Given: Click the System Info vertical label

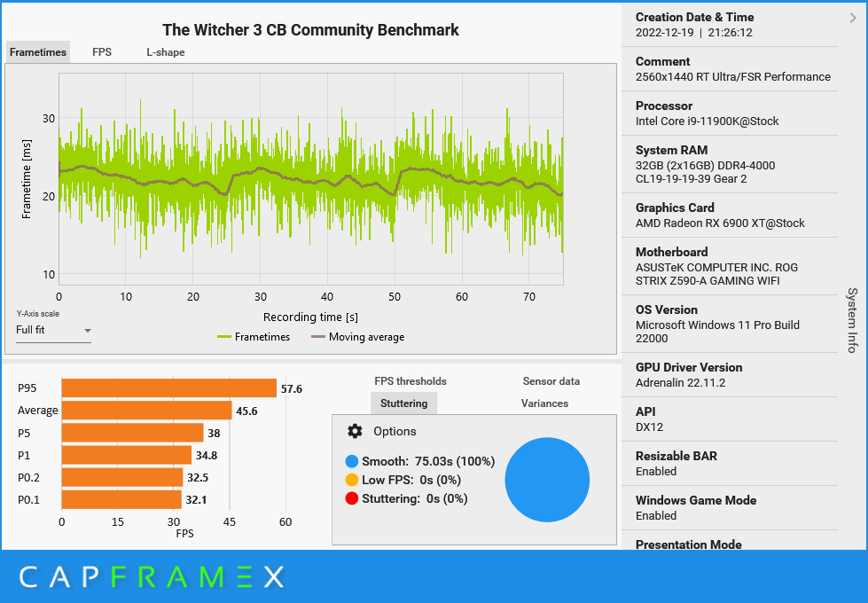Looking at the screenshot, I should 853,320.
